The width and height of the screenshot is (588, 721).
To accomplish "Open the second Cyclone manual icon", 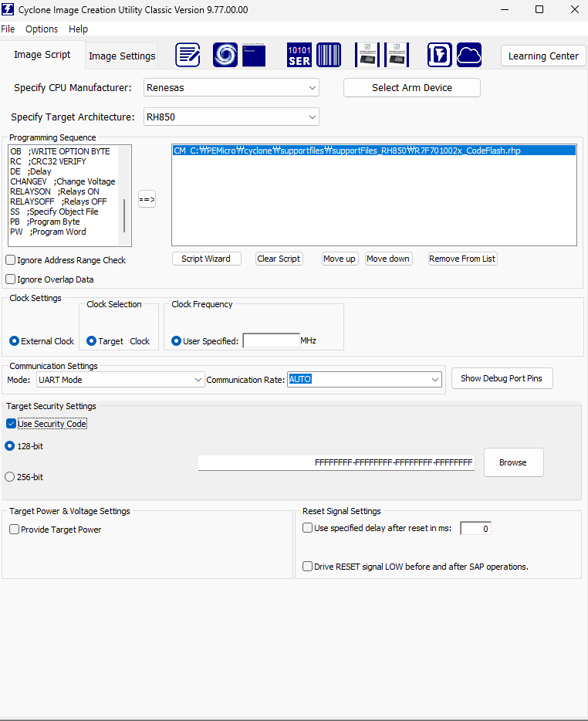I will (x=397, y=55).
